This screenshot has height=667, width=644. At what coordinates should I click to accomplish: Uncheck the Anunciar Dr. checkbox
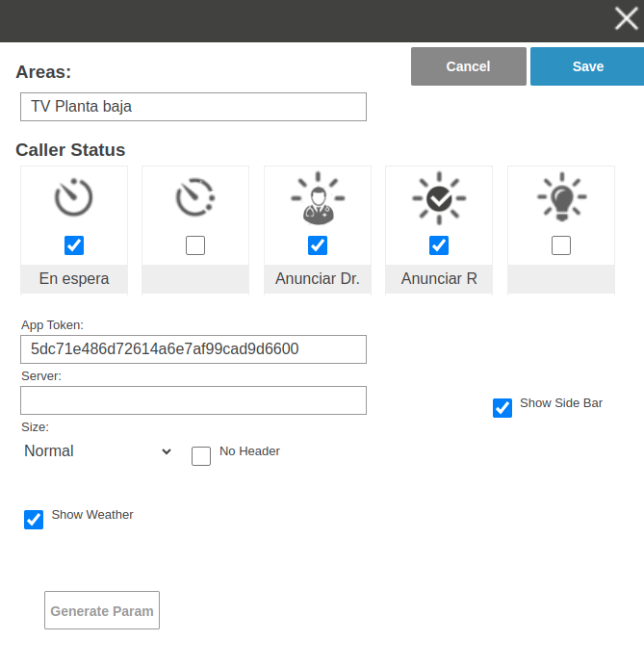[x=318, y=245]
